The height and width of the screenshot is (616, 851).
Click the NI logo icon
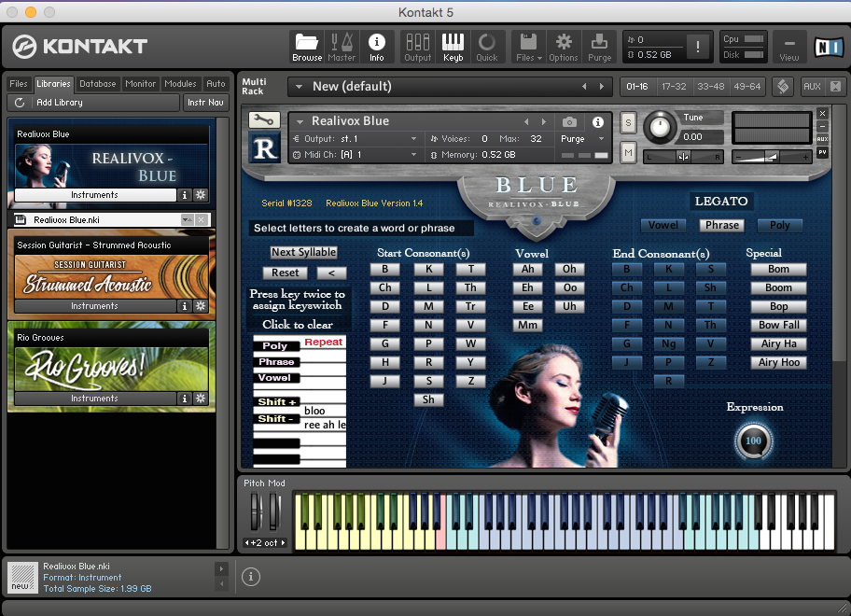829,48
